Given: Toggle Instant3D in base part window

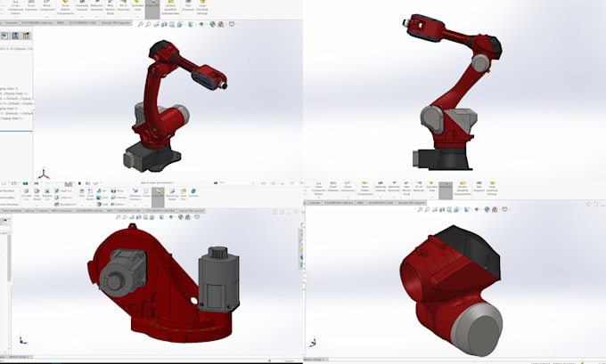Looking at the screenshot, I should (158, 197).
